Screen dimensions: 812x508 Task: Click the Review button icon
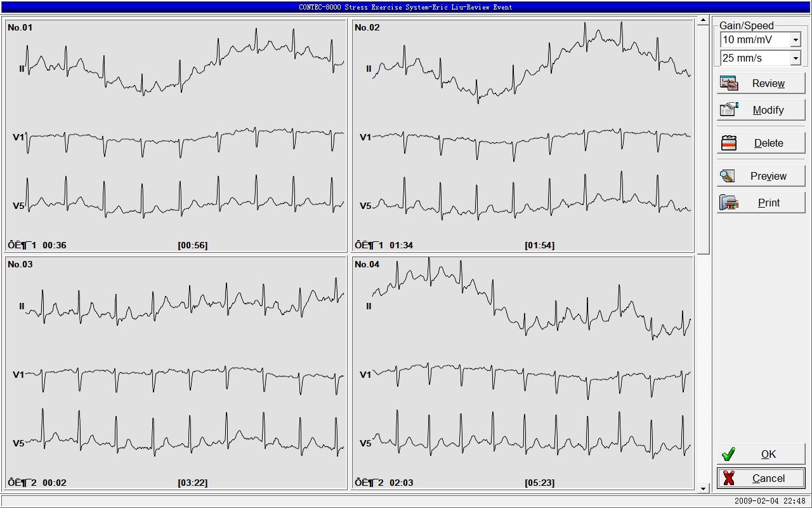pos(729,83)
